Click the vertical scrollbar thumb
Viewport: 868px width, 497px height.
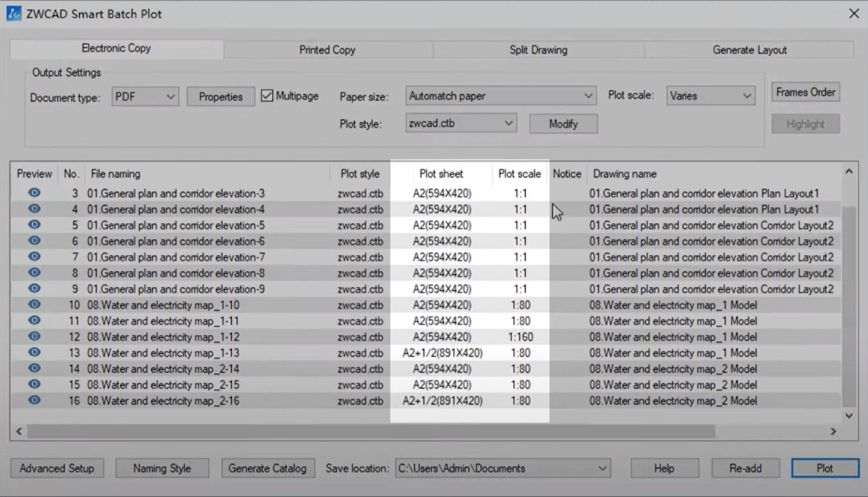(x=849, y=306)
